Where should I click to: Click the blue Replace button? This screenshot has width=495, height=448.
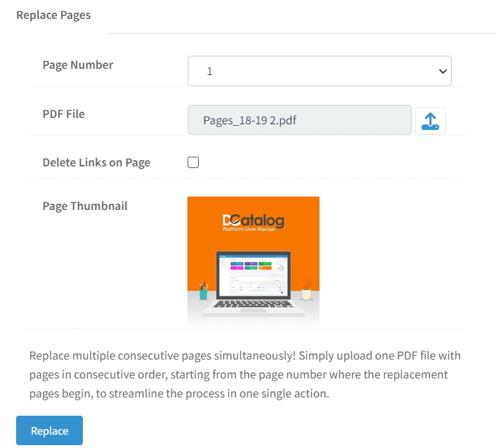coord(50,430)
